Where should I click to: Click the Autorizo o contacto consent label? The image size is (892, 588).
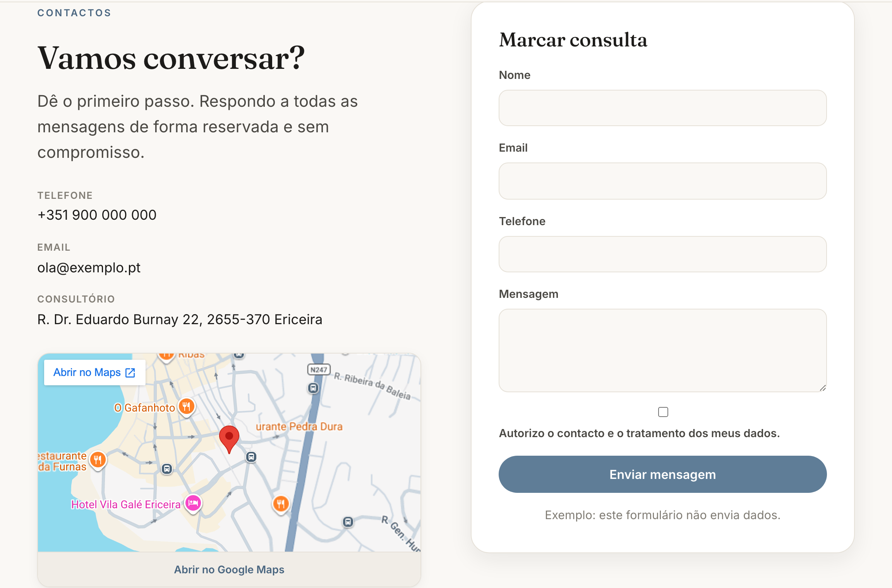(x=639, y=433)
